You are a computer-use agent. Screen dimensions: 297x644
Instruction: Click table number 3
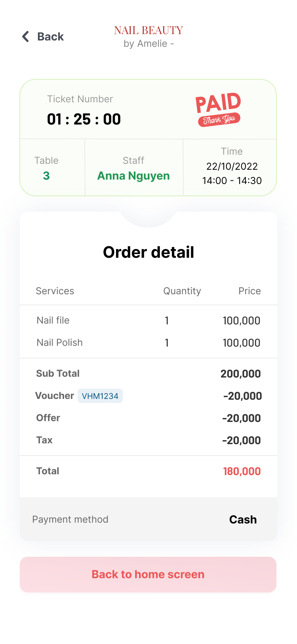click(46, 176)
